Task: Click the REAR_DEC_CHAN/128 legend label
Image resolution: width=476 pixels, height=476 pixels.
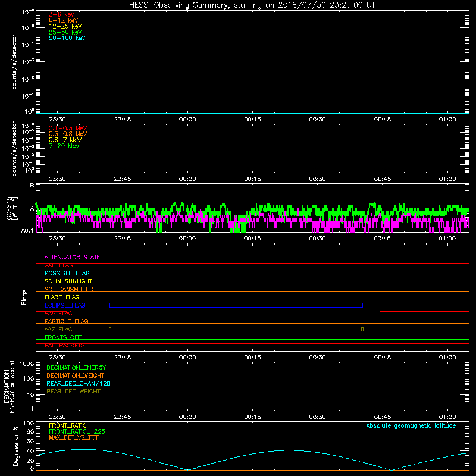Action: point(79,383)
